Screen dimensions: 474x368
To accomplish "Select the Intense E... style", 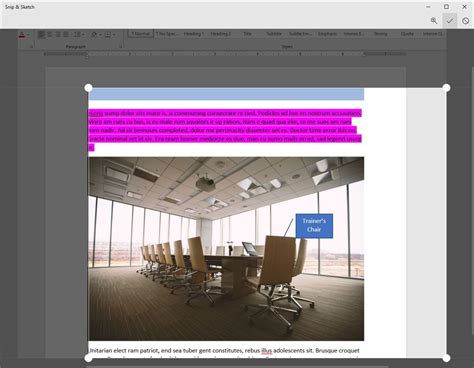I will (354, 34).
